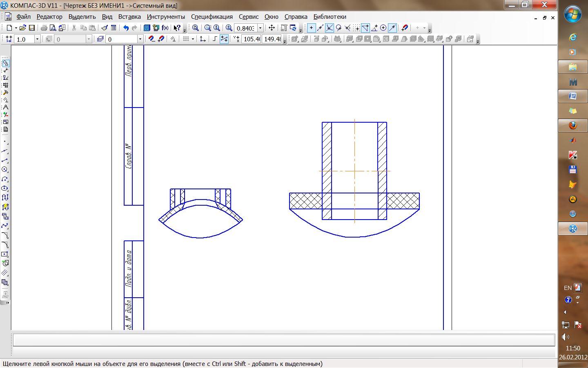Click the Pan view crosshair icon
588x368 pixels.
point(272,28)
